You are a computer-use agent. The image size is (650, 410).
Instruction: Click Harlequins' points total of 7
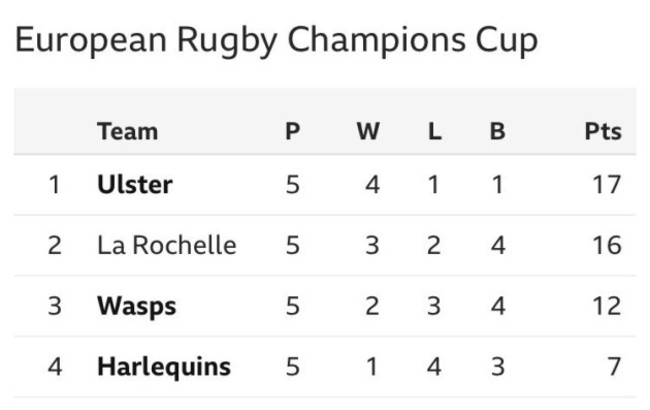tap(614, 367)
